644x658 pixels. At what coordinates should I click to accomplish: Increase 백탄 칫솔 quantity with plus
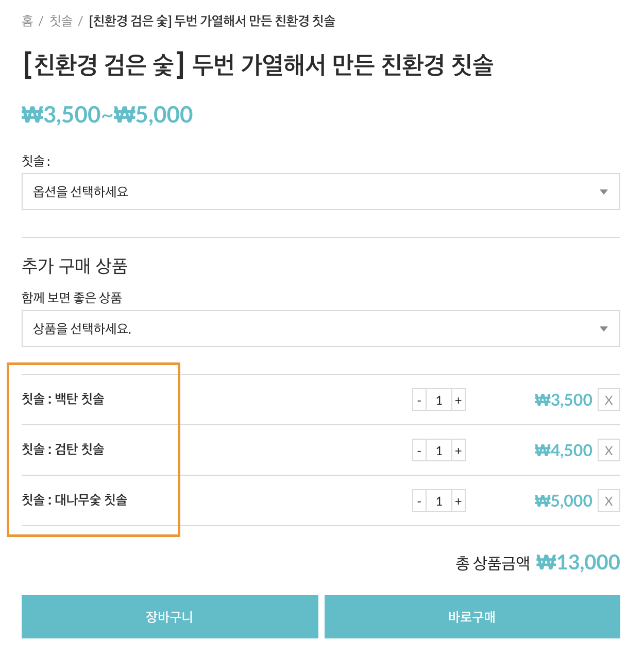(458, 400)
